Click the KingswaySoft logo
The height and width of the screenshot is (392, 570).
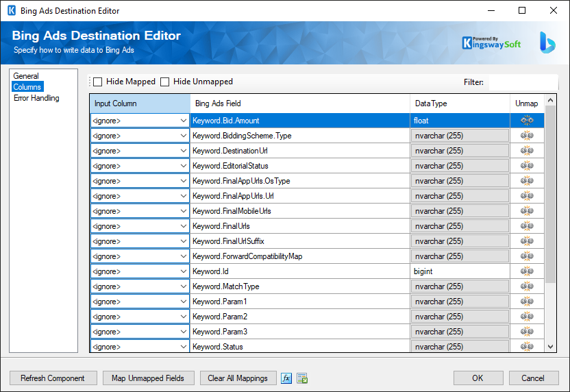(491, 43)
